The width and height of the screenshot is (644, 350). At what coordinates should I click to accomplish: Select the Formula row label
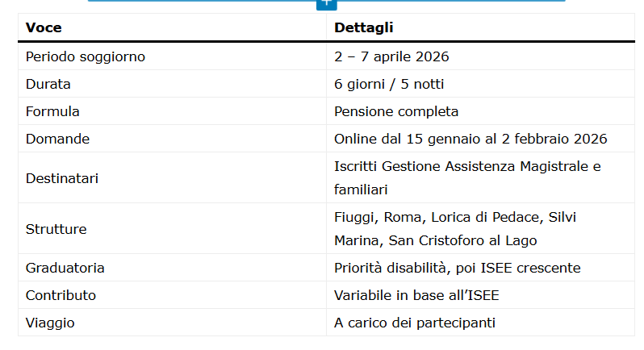[52, 111]
